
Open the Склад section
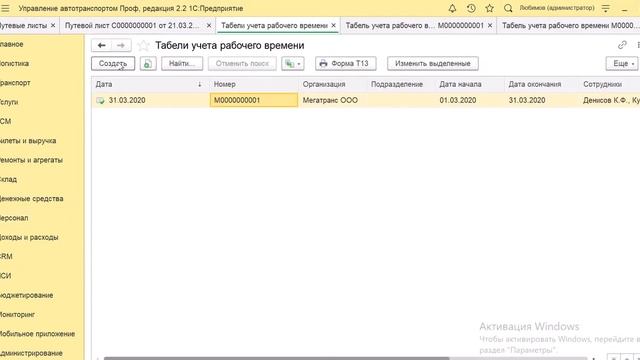(9, 179)
